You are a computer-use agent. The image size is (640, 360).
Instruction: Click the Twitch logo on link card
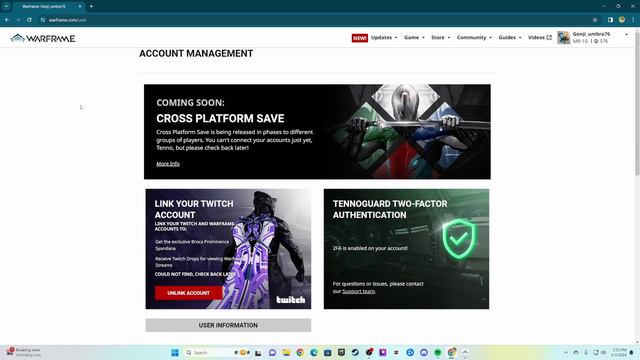tap(291, 300)
